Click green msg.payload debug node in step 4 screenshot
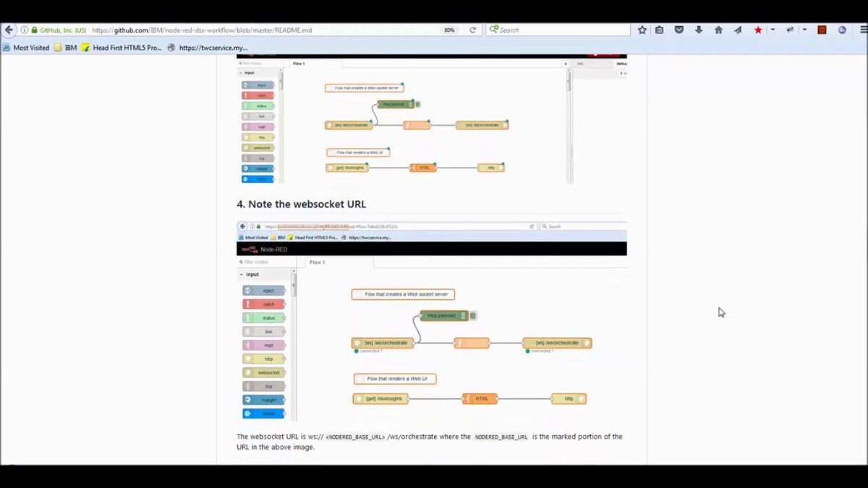Viewport: 868px width, 488px height. click(x=443, y=315)
